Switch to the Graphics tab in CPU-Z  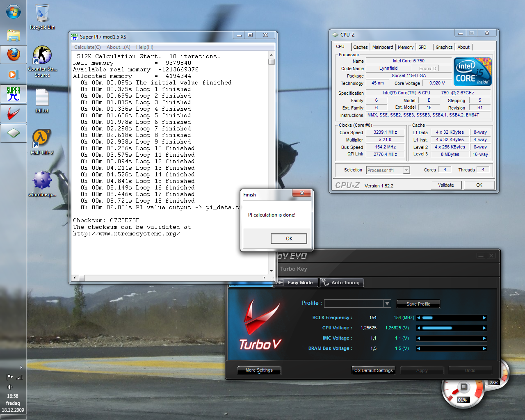[x=444, y=47]
